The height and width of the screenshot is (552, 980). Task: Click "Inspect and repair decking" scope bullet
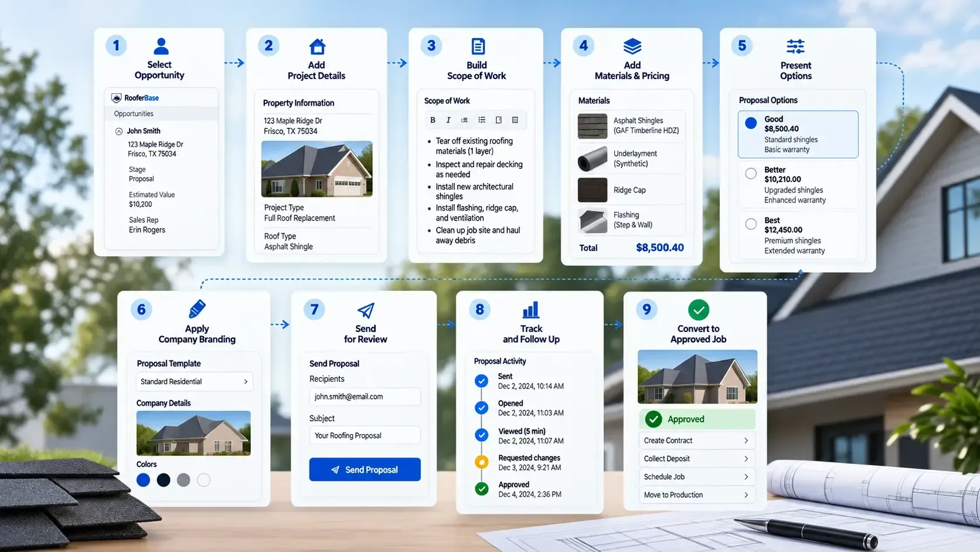click(x=479, y=170)
